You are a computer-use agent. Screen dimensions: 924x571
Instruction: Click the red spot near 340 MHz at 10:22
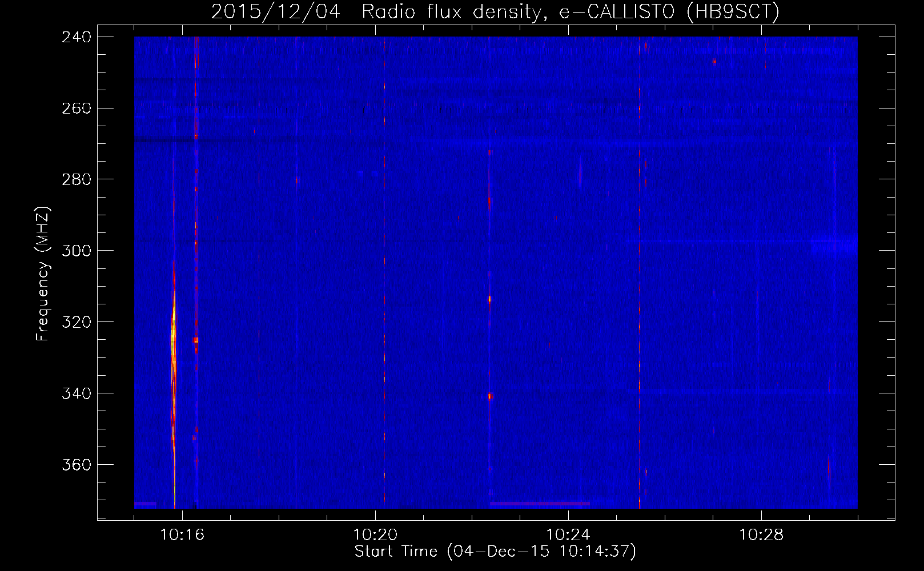[490, 396]
